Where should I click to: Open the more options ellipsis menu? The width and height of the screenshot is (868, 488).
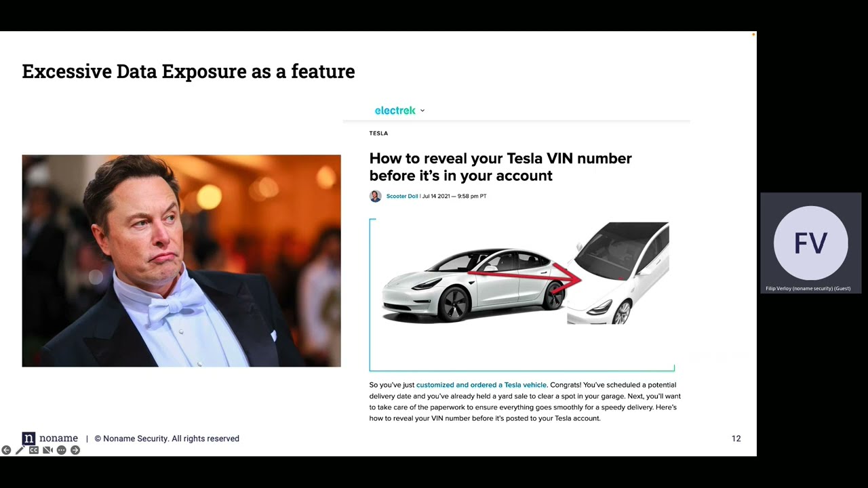tap(61, 450)
